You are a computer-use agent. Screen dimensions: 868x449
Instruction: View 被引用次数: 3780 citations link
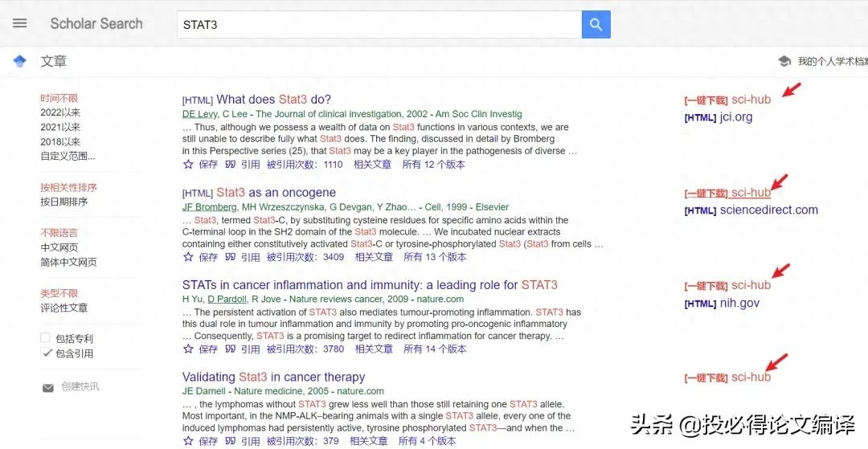click(x=305, y=349)
